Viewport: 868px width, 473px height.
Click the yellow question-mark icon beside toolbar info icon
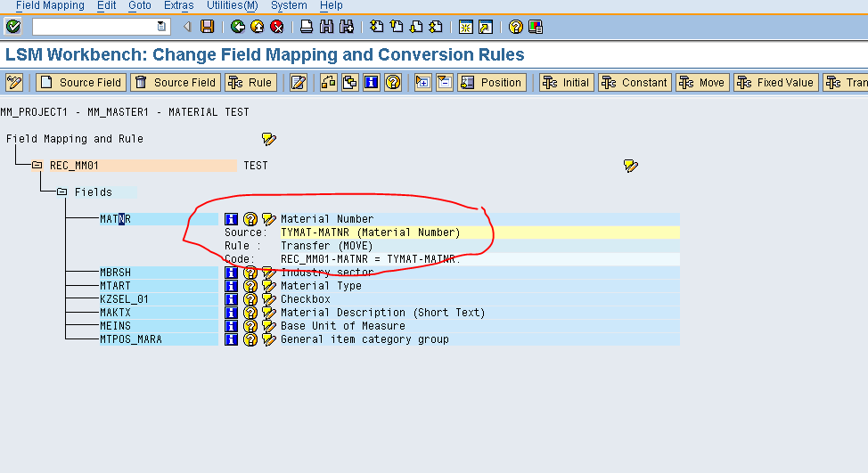coord(393,83)
